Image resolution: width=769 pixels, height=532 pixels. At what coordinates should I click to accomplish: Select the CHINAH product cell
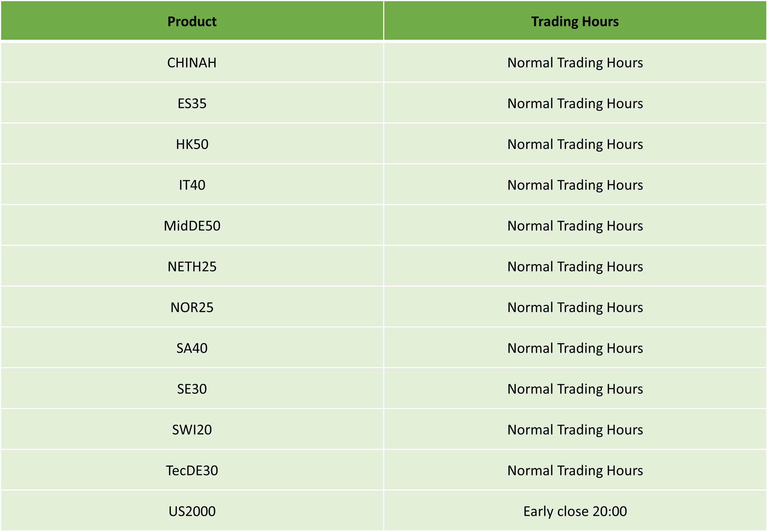coord(192,63)
